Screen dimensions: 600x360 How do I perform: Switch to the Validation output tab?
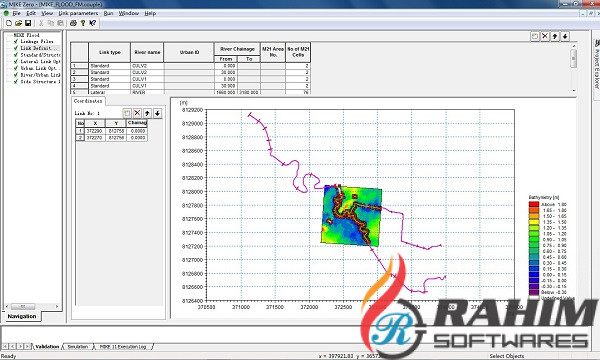click(47, 347)
